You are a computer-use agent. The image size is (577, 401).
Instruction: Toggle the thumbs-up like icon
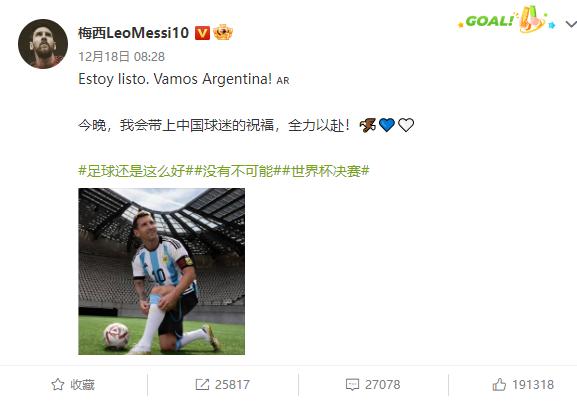pyautogui.click(x=499, y=384)
